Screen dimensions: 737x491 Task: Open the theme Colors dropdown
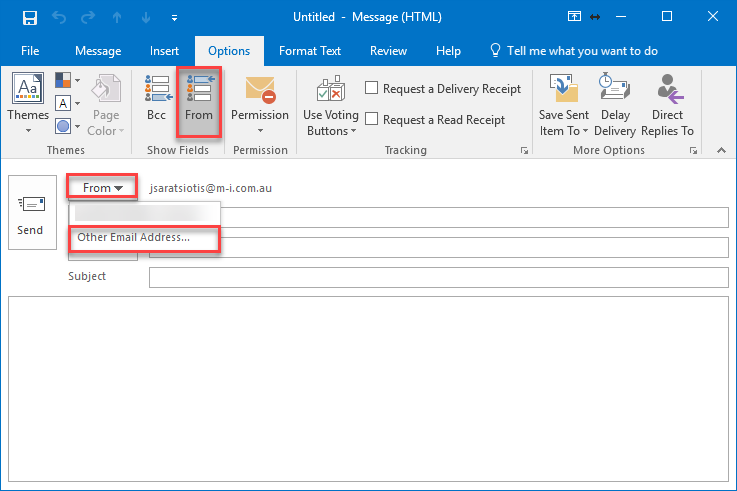67,80
